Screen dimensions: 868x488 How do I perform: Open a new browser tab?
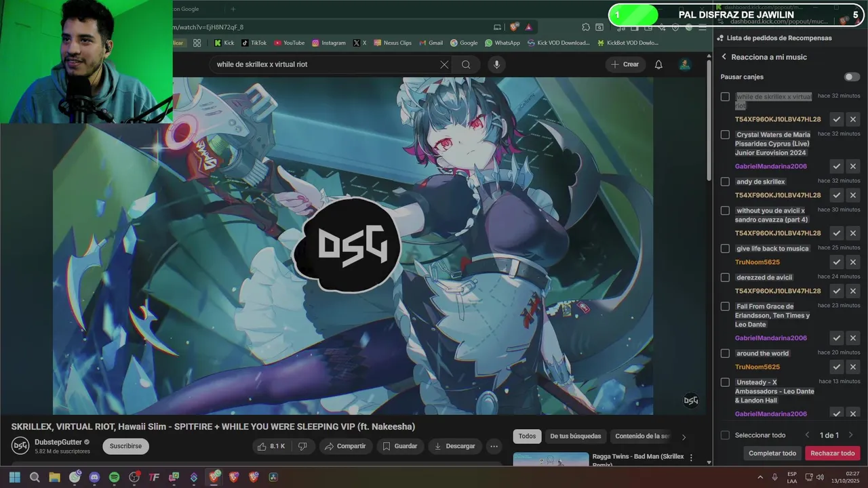[233, 9]
